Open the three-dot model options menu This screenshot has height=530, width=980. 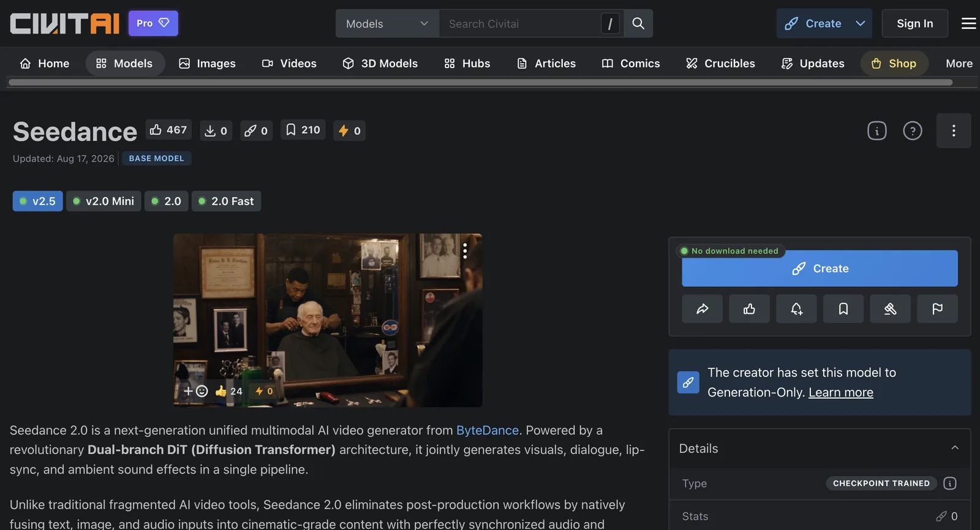pyautogui.click(x=954, y=131)
